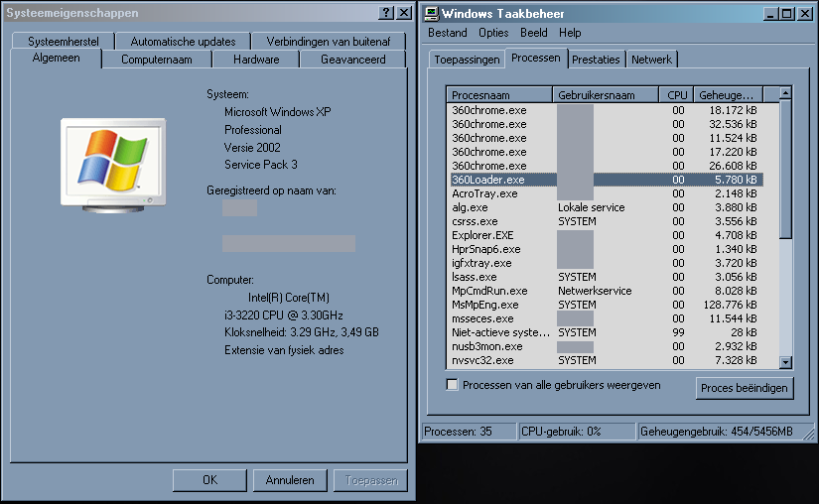The width and height of the screenshot is (819, 504).
Task: Click the Windows XP logo monitor image
Action: pos(113,165)
